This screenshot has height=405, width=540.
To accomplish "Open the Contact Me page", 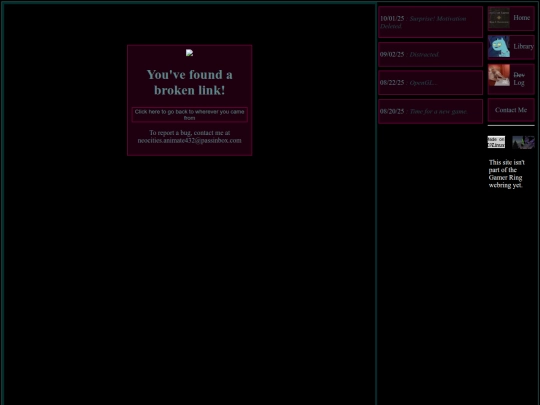I will 511,110.
